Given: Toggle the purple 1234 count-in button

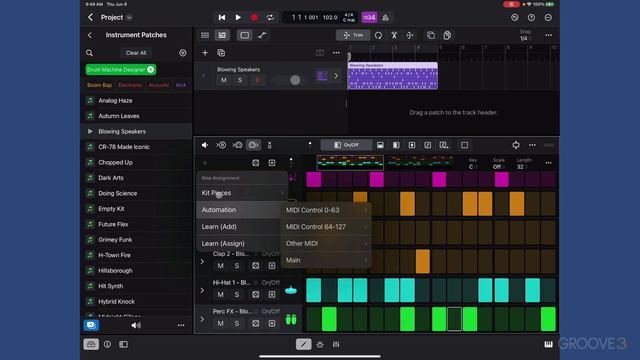Looking at the screenshot, I should (x=369, y=18).
